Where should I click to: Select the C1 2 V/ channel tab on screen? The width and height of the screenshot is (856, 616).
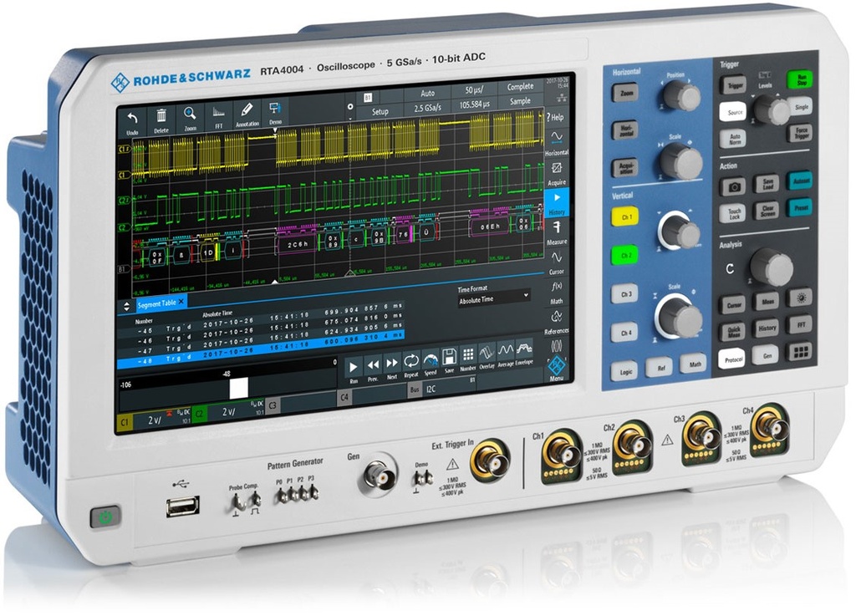click(x=155, y=420)
